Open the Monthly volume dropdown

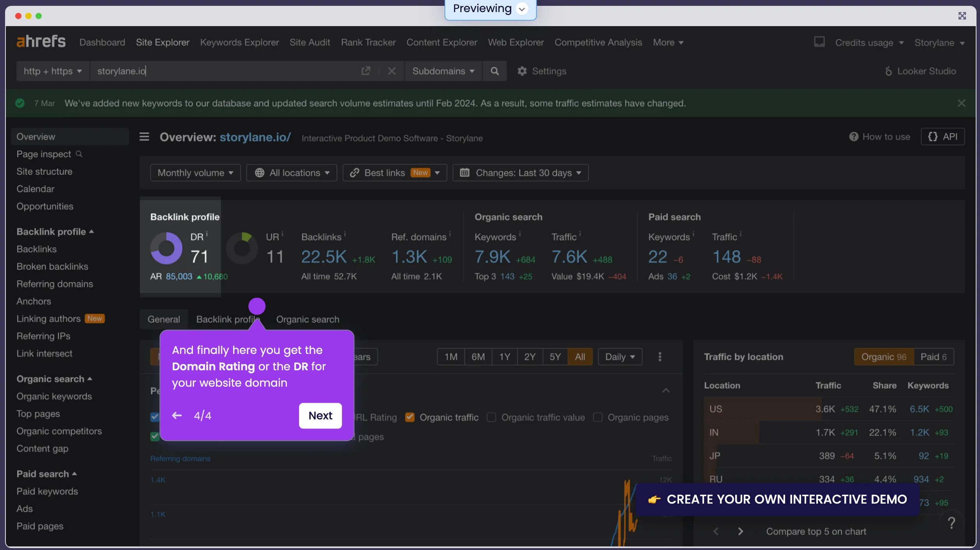point(195,173)
